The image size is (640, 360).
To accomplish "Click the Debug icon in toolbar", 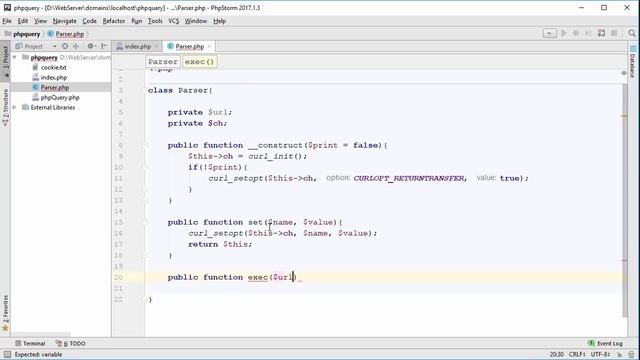I will [x=576, y=33].
